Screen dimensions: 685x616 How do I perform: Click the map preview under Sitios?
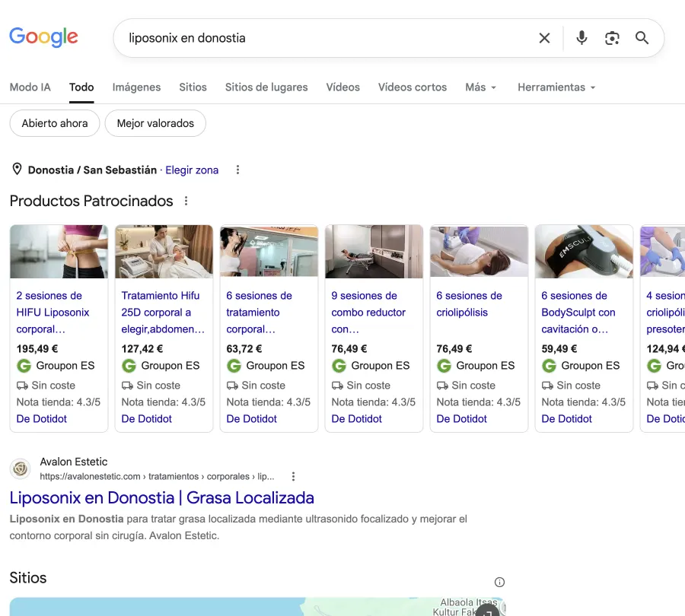point(258,607)
